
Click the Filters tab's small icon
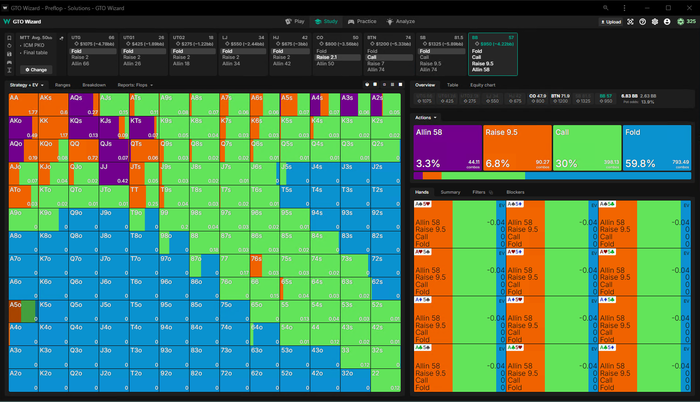[x=491, y=192]
